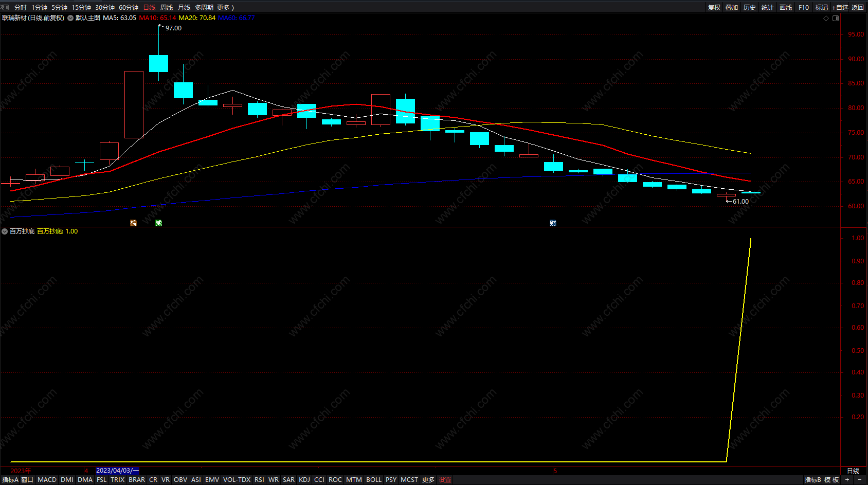Select the 15分钟 period tab
The width and height of the screenshot is (868, 485).
[x=81, y=7]
